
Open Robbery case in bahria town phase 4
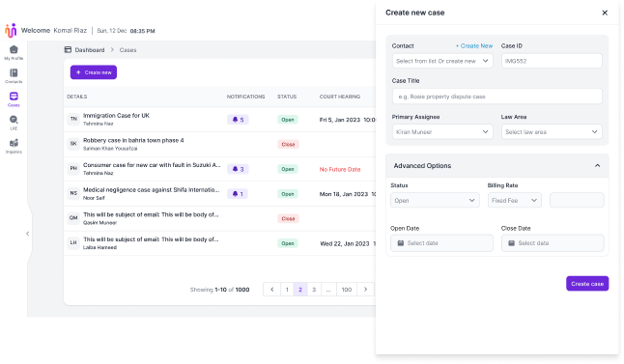point(219,144)
